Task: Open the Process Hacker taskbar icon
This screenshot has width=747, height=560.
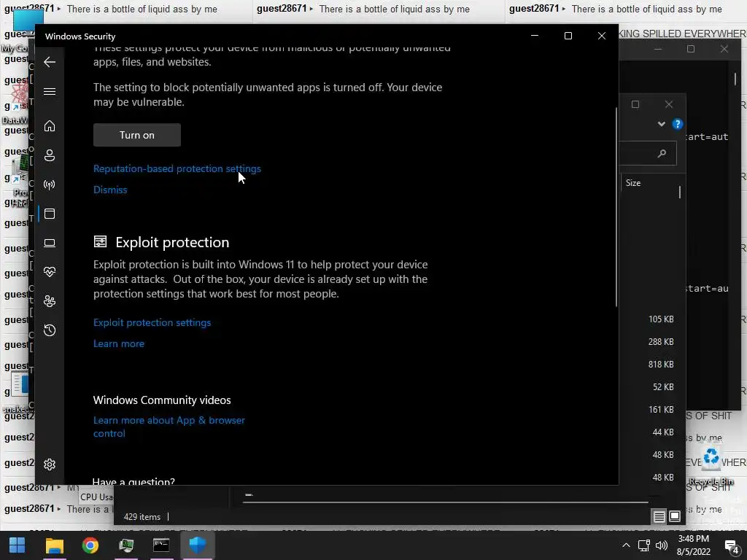Action: point(125,545)
